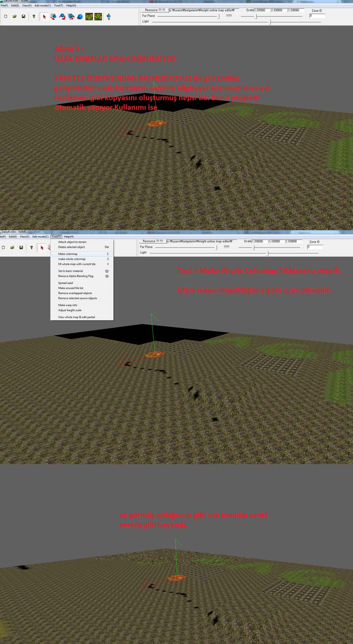Click Resource button in window with open Tool menu
The image size is (353, 644).
click(x=153, y=241)
